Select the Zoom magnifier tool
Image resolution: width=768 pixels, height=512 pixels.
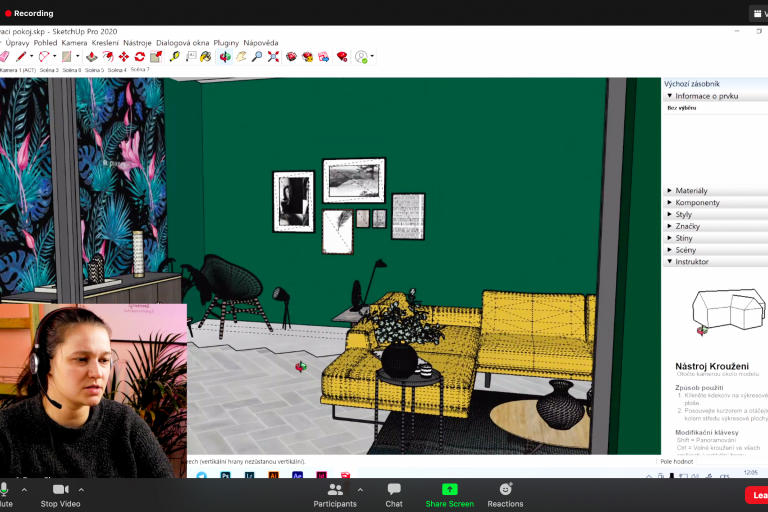pyautogui.click(x=257, y=57)
